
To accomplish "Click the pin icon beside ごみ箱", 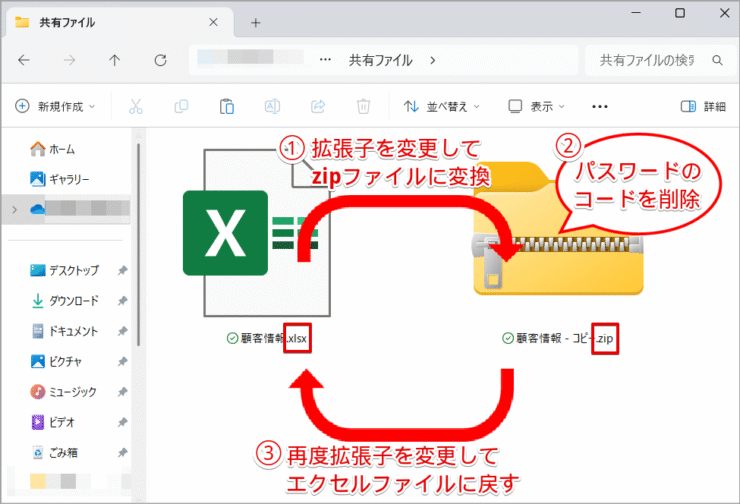I will tap(122, 453).
